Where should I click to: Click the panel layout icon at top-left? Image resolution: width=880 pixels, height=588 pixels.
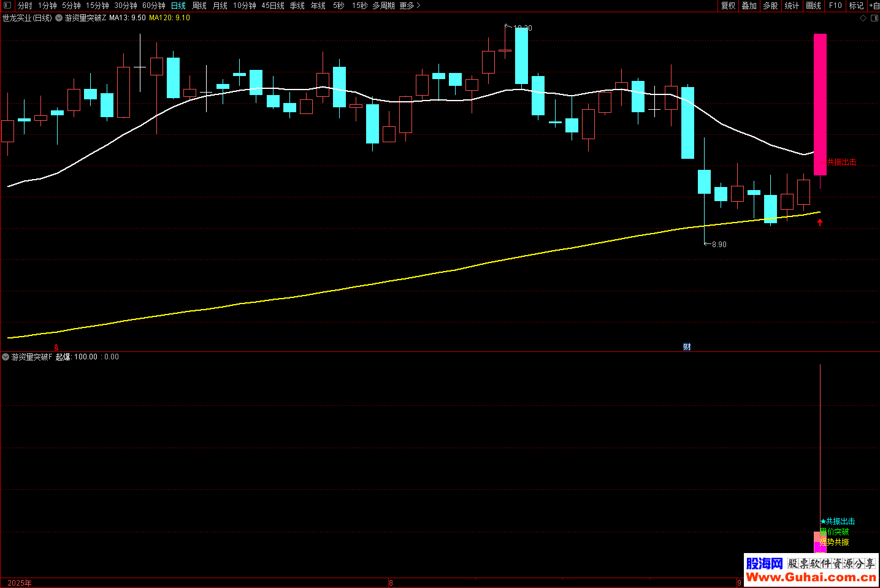7,6
